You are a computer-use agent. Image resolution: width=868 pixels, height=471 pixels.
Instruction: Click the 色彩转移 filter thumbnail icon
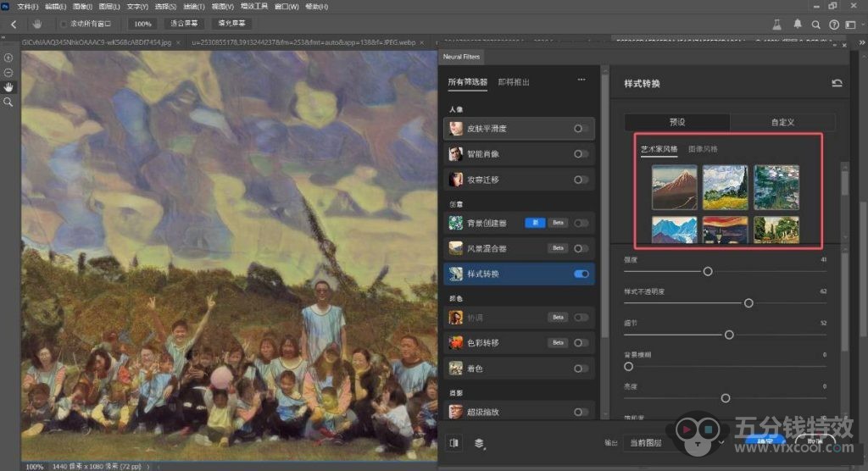click(x=455, y=342)
